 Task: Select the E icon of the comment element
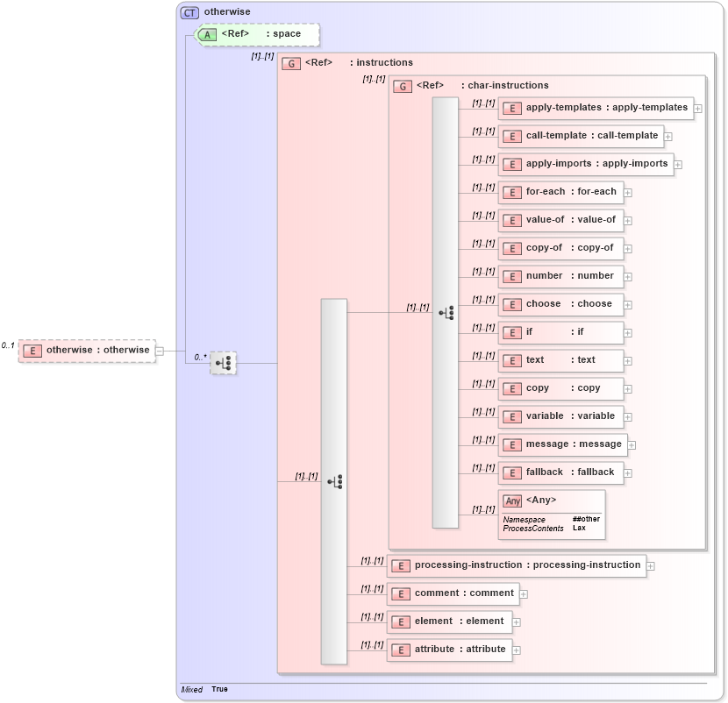(403, 593)
